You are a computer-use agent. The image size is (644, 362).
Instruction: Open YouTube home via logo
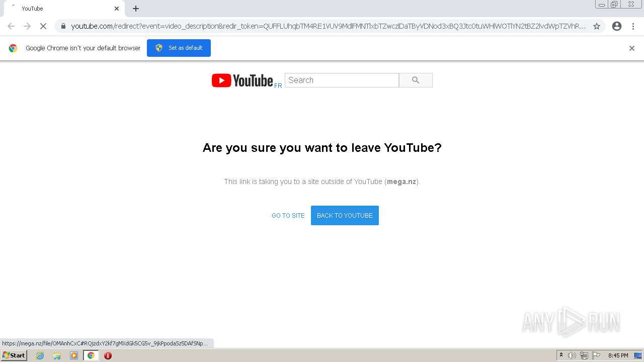(242, 80)
